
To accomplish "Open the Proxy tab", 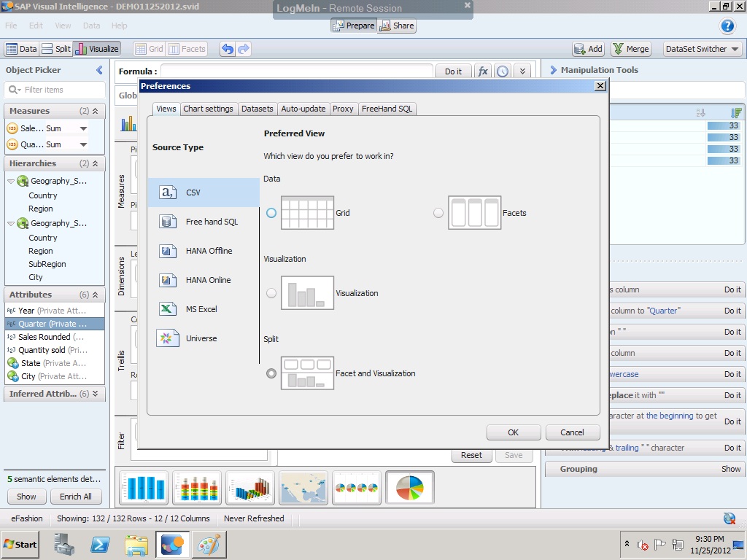I will [x=343, y=109].
